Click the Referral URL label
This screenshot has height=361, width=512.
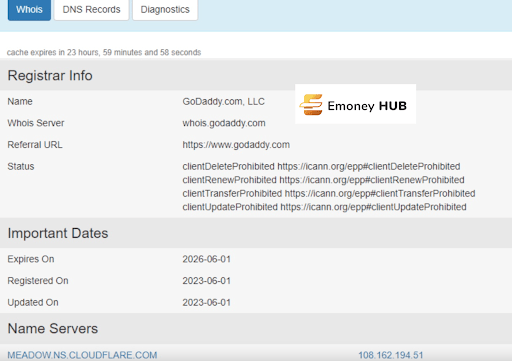(35, 145)
